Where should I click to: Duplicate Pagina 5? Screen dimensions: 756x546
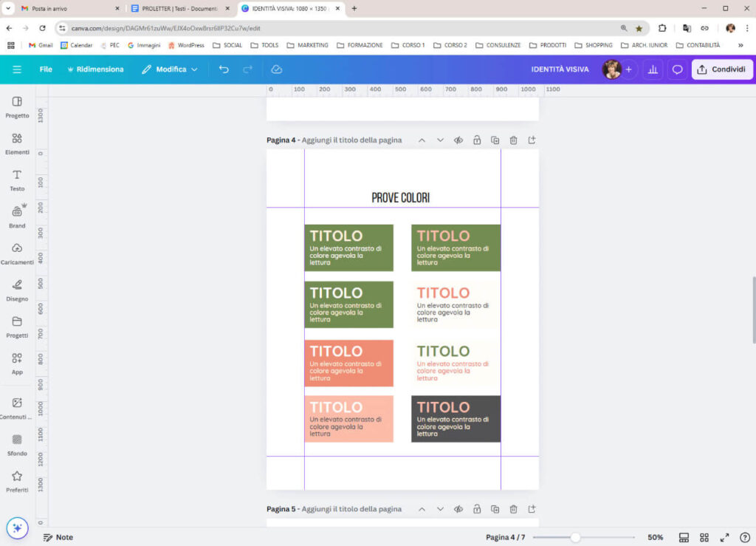point(495,509)
